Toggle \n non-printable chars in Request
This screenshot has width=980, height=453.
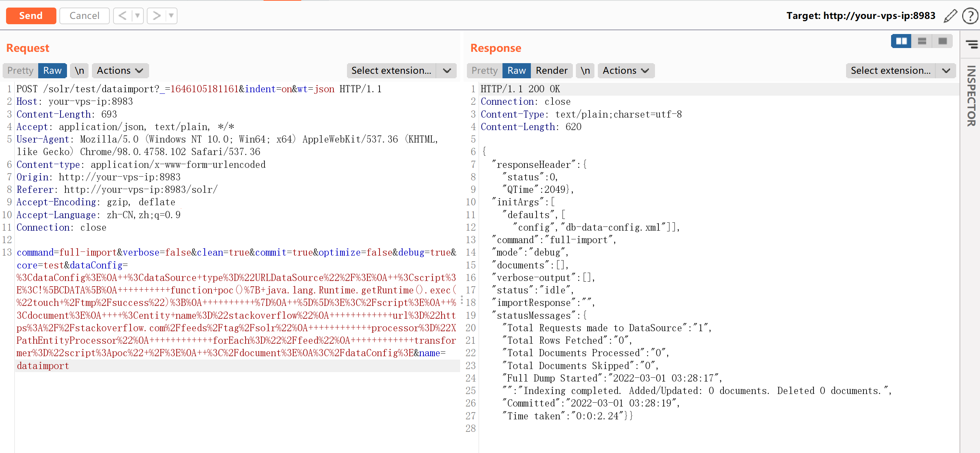click(x=79, y=71)
